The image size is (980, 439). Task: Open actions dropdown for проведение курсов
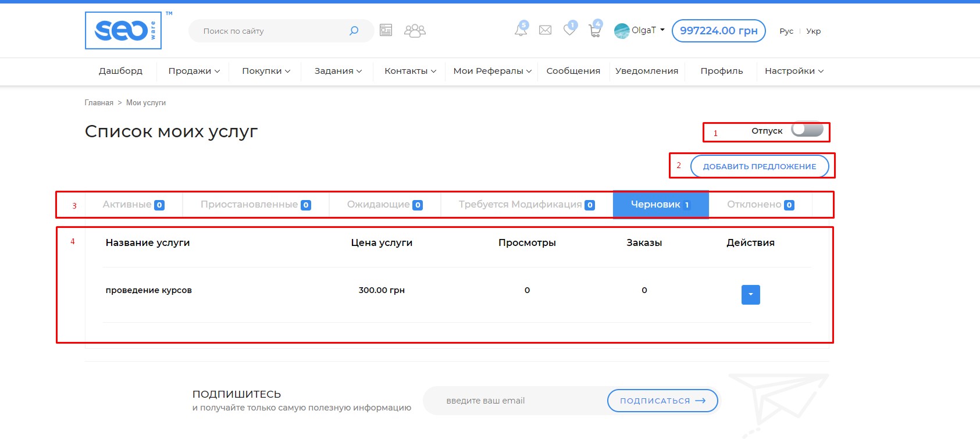point(750,294)
